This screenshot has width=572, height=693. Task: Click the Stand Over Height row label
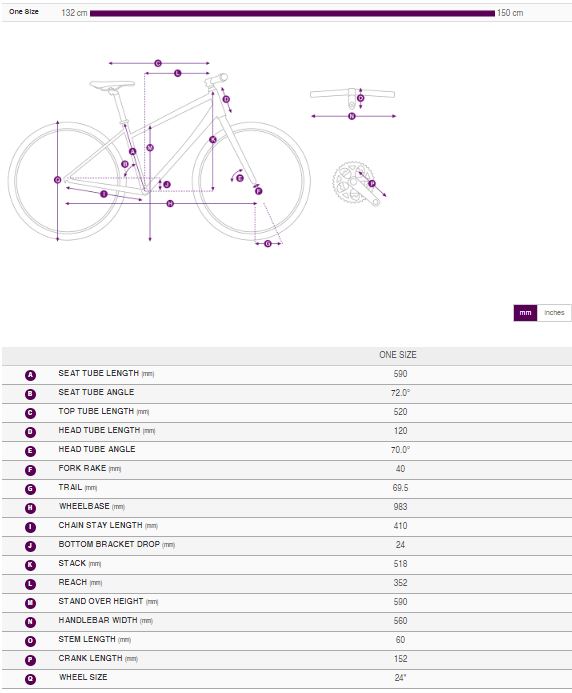pos(108,602)
